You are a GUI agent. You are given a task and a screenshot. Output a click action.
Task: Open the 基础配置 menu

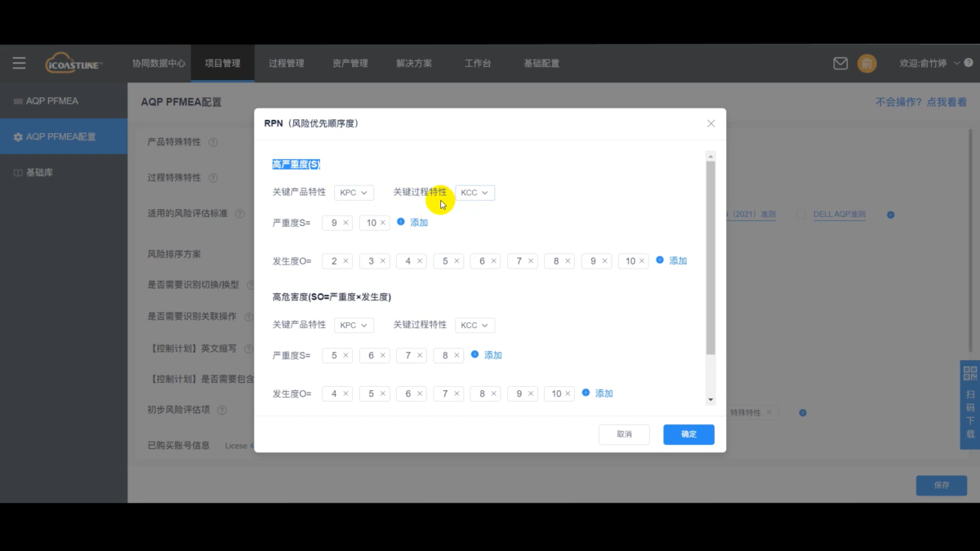coord(541,63)
